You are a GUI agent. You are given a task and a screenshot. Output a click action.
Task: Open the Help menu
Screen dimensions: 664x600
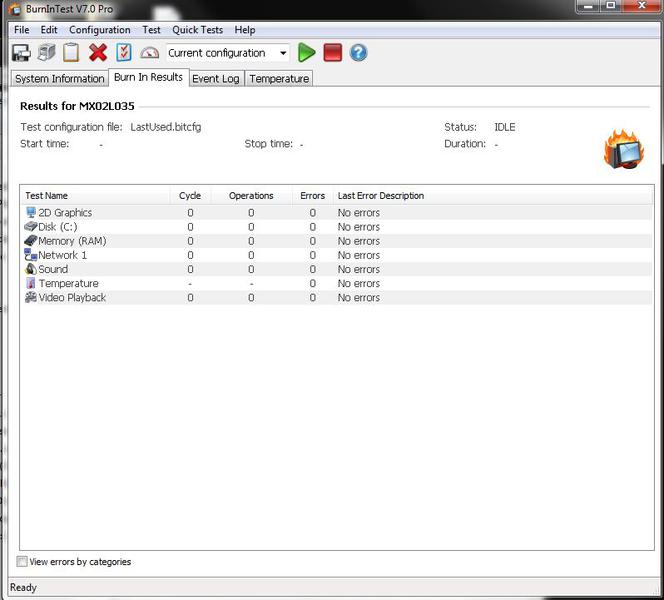(x=245, y=30)
